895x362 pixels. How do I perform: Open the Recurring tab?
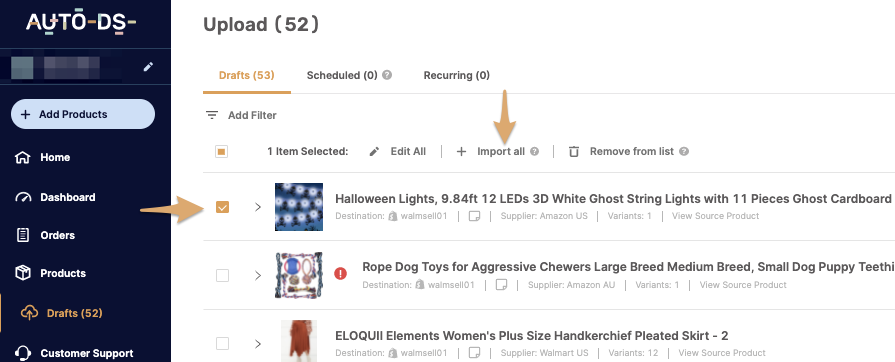pos(457,75)
